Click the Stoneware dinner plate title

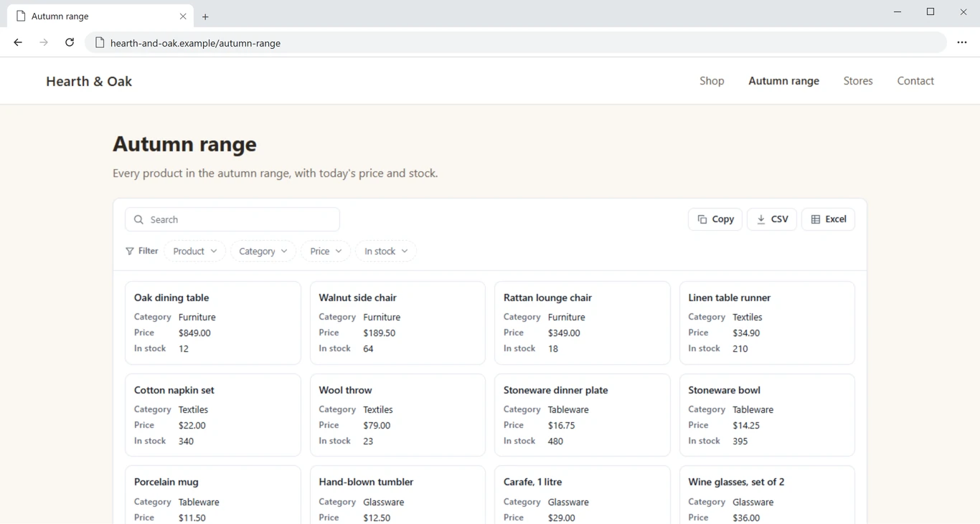pos(555,390)
